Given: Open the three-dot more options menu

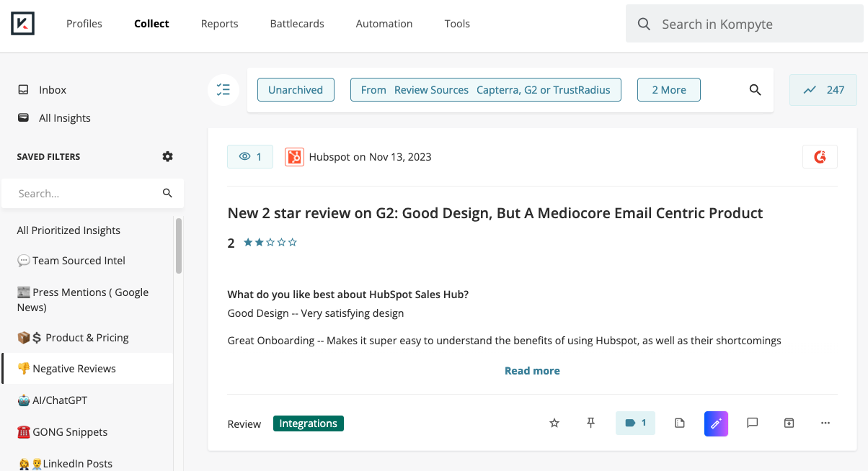Looking at the screenshot, I should tap(825, 423).
